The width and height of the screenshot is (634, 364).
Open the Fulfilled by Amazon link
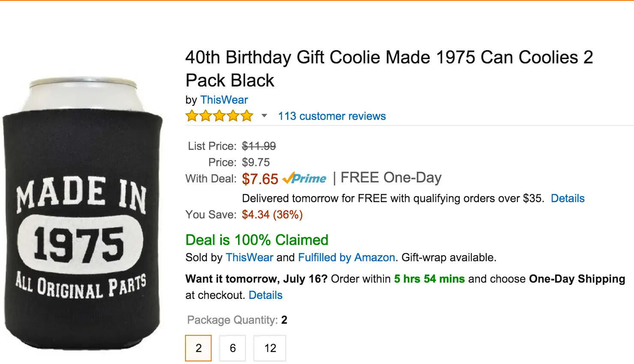(346, 257)
